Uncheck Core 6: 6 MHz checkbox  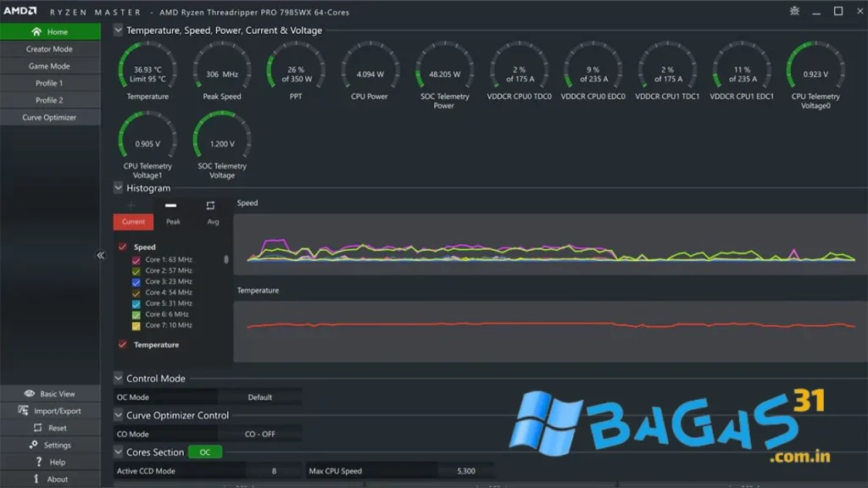click(x=136, y=314)
